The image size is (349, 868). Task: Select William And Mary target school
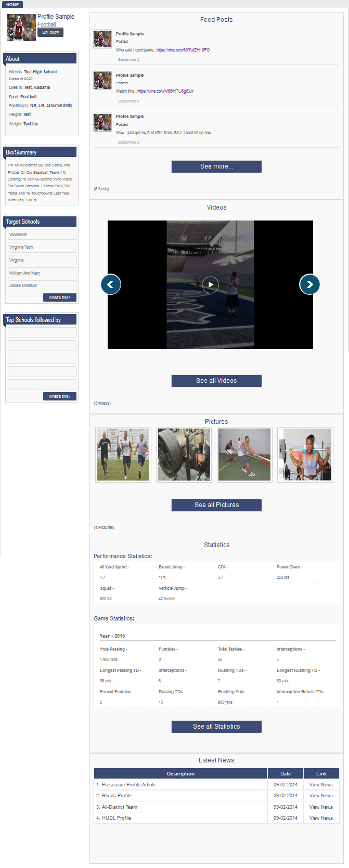click(x=42, y=273)
